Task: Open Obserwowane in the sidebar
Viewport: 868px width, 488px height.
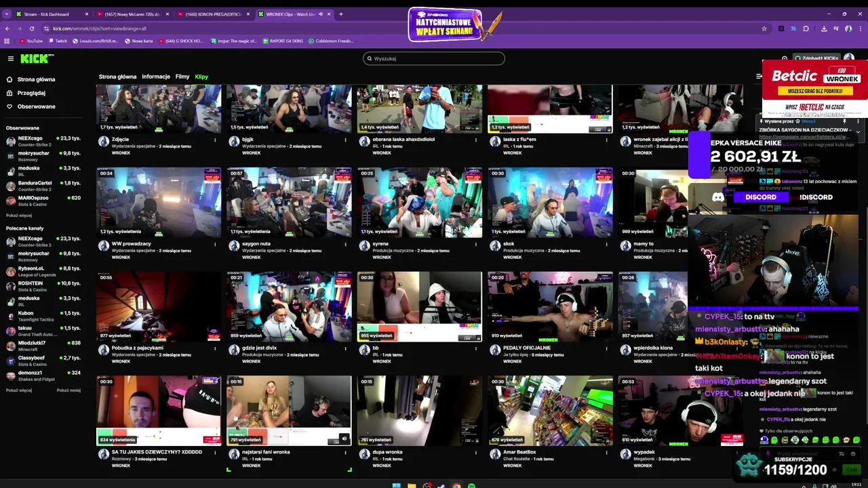Action: 36,106
